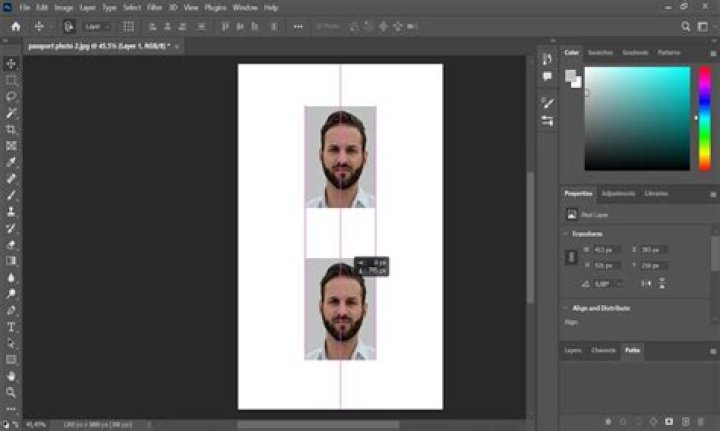720x431 pixels.
Task: Select the Eyedropper tool
Action: coord(11,162)
